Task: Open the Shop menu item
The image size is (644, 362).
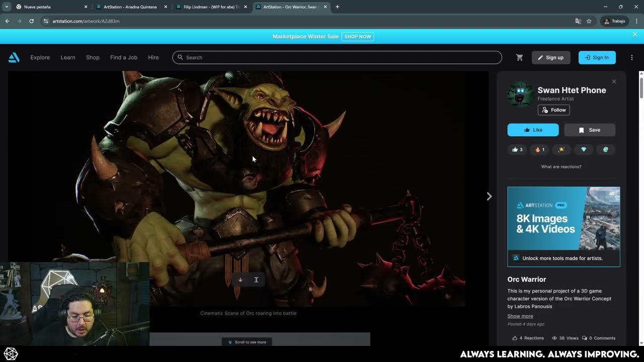Action: pos(93,57)
